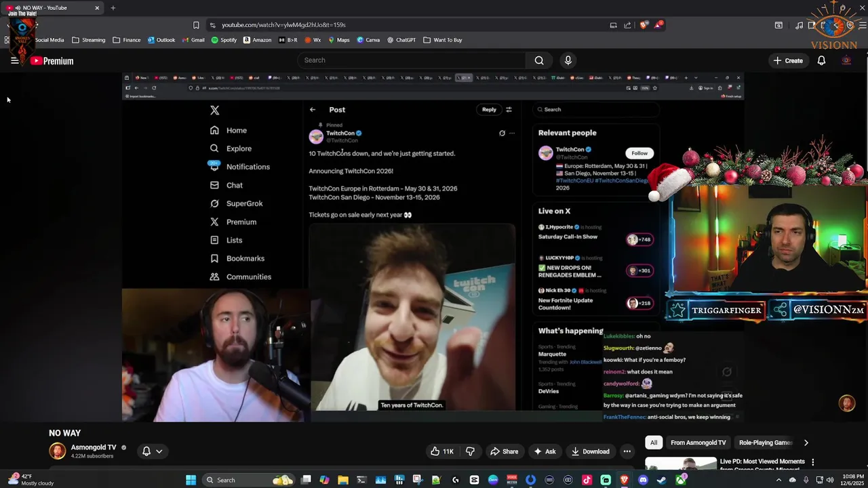Open Discord from the taskbar
This screenshot has width=868, height=488.
[x=643, y=480]
